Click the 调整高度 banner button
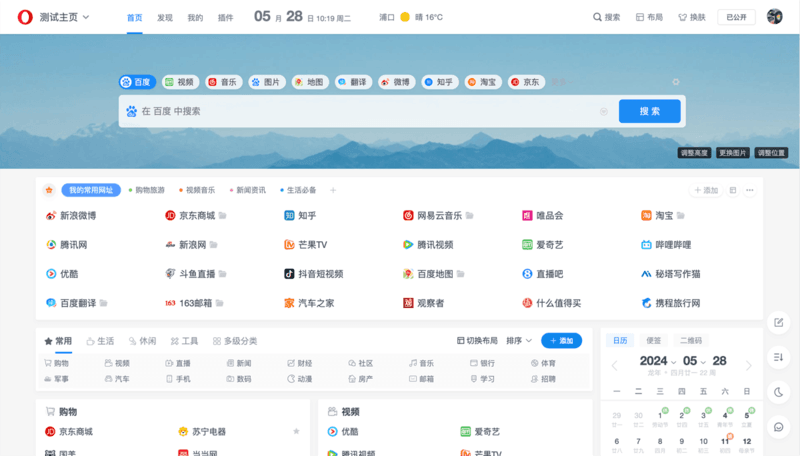The height and width of the screenshot is (456, 800). click(694, 153)
